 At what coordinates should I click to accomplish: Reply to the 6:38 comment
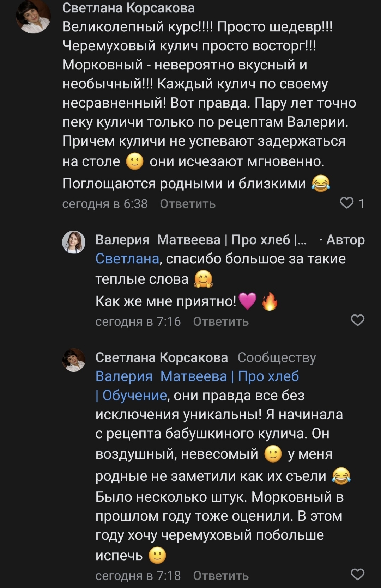tap(188, 204)
